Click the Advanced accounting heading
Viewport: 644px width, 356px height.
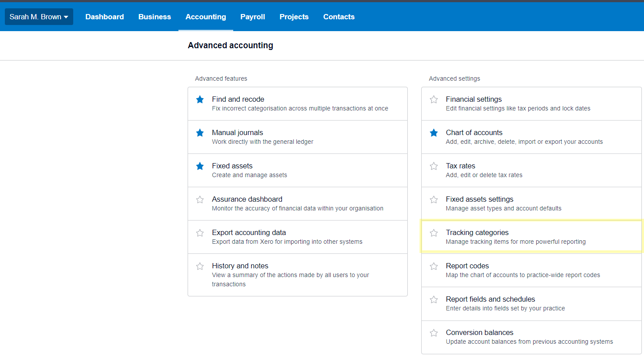tap(231, 46)
